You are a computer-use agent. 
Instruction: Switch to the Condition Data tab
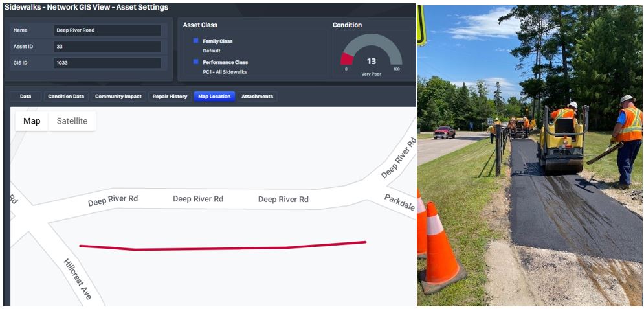(x=66, y=96)
